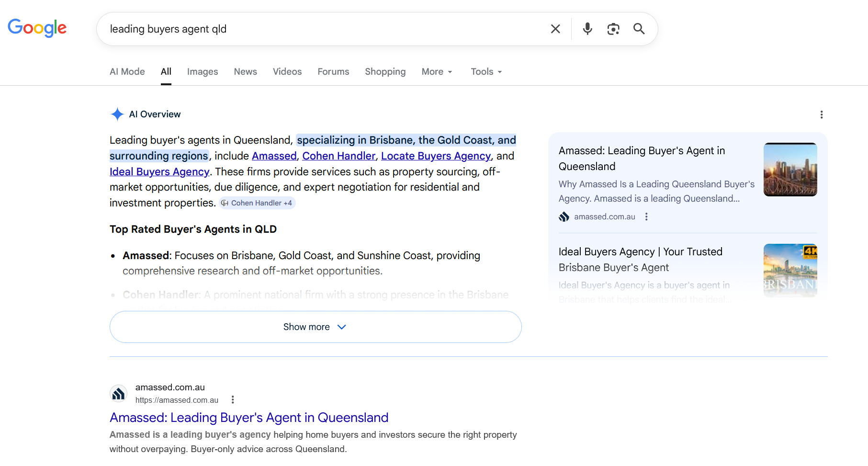The height and width of the screenshot is (466, 868).
Task: Expand the More dropdown menu
Action: 437,71
